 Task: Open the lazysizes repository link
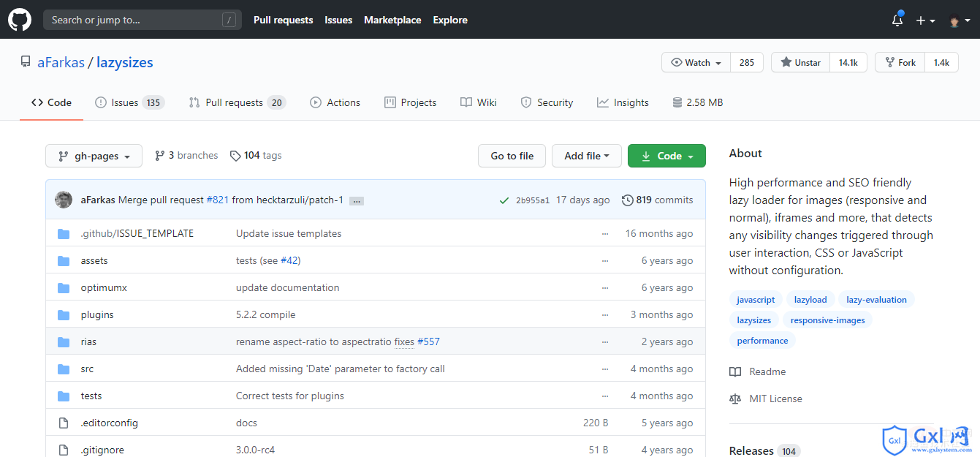pyautogui.click(x=125, y=63)
